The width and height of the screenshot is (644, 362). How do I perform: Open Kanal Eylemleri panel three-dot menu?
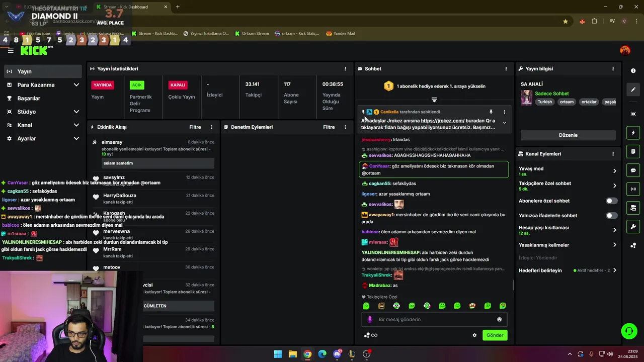tap(613, 154)
